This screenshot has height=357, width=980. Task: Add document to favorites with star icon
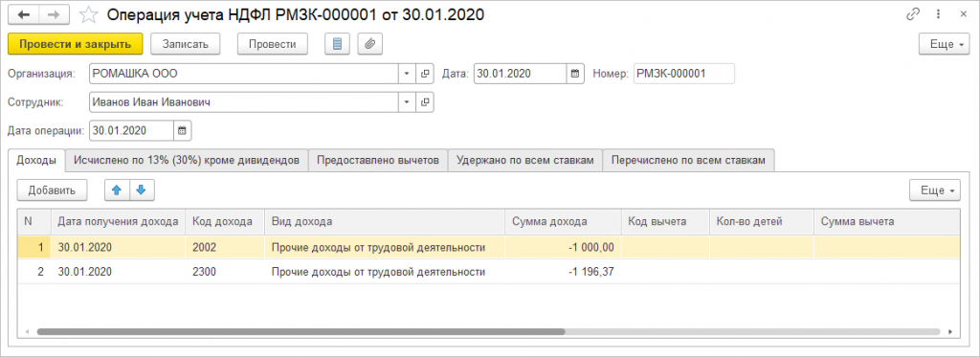(x=90, y=15)
